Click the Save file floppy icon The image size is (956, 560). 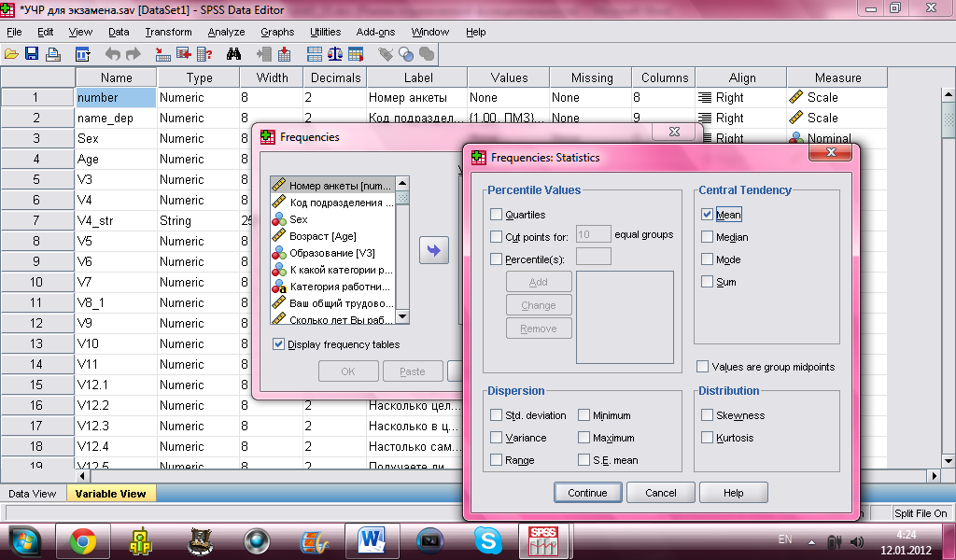point(32,54)
